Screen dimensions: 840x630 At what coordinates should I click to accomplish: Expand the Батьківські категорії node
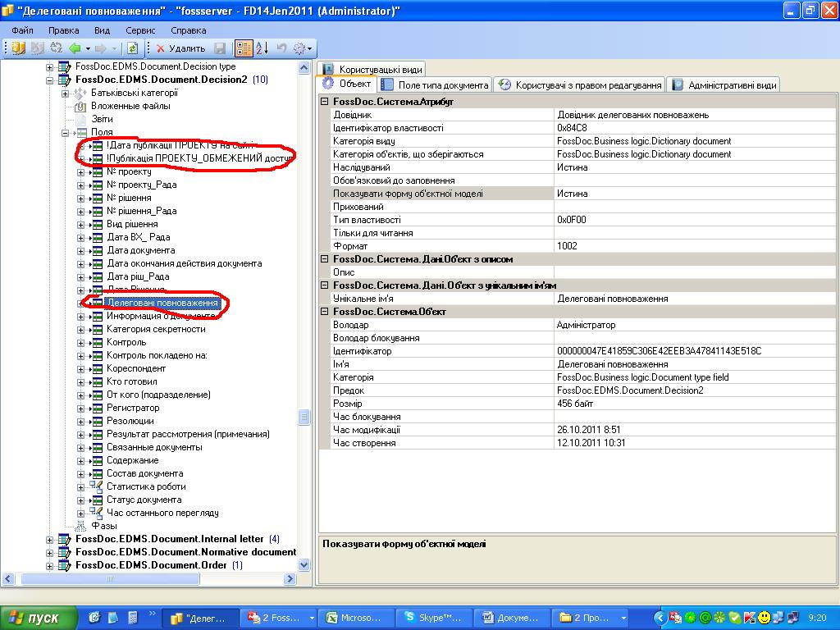[x=66, y=94]
